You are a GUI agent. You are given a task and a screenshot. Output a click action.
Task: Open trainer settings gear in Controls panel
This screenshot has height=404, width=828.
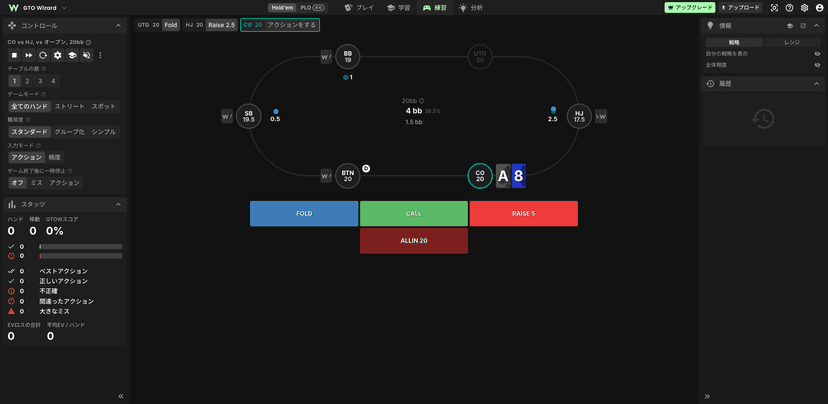tap(58, 55)
